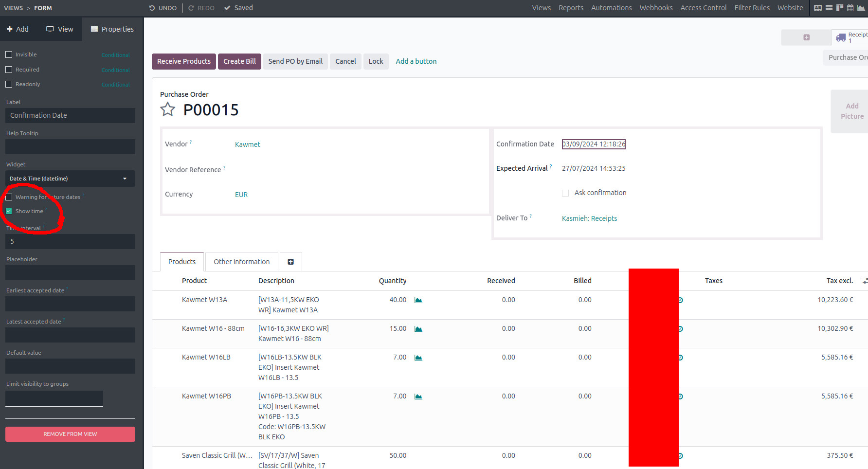Open Limit visibility to groups selector
This screenshot has height=469, width=868.
coord(54,398)
